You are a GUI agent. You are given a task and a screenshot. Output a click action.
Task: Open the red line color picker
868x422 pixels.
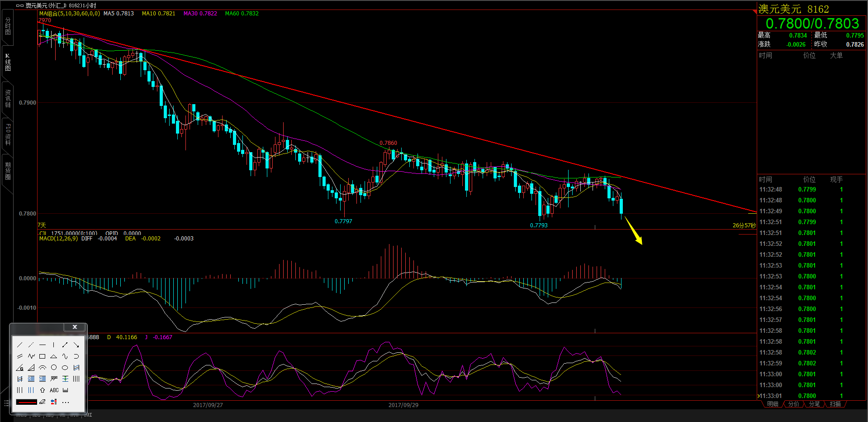tap(26, 402)
